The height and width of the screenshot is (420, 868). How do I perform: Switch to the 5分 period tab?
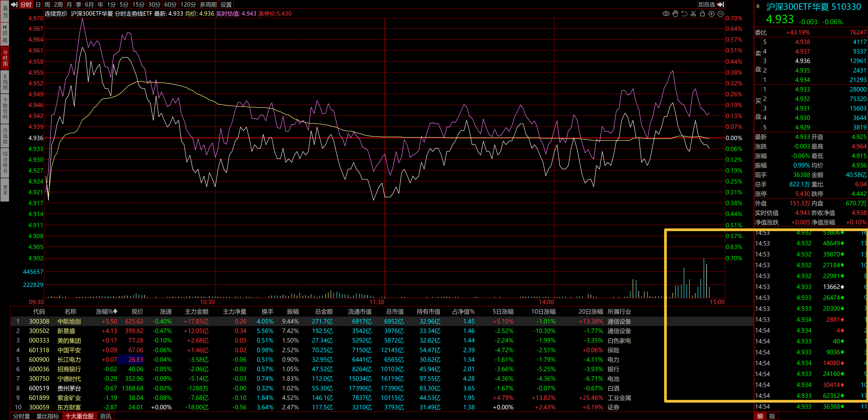(124, 4)
